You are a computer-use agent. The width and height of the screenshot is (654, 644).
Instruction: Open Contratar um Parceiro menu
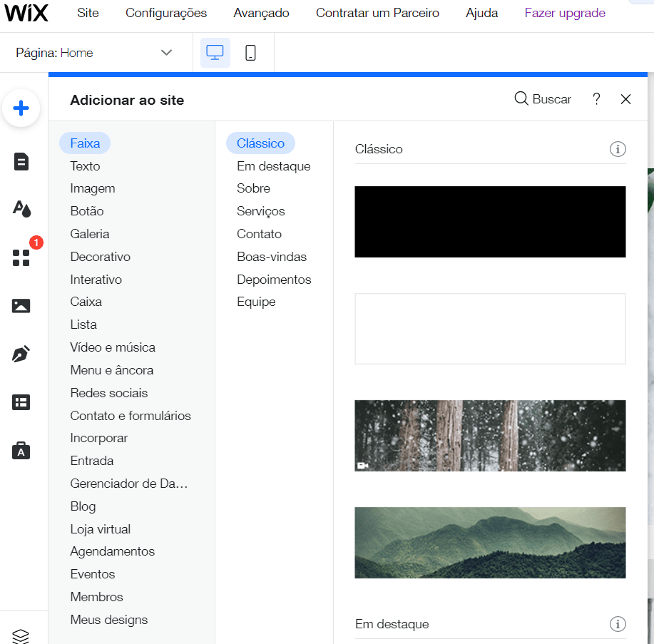click(x=377, y=13)
